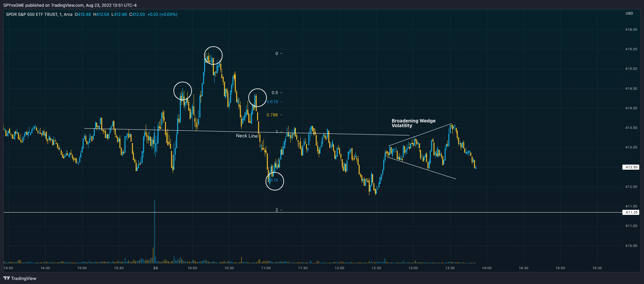The width and height of the screenshot is (644, 284).
Task: Select the circle around the head peak
Action: pyautogui.click(x=213, y=55)
